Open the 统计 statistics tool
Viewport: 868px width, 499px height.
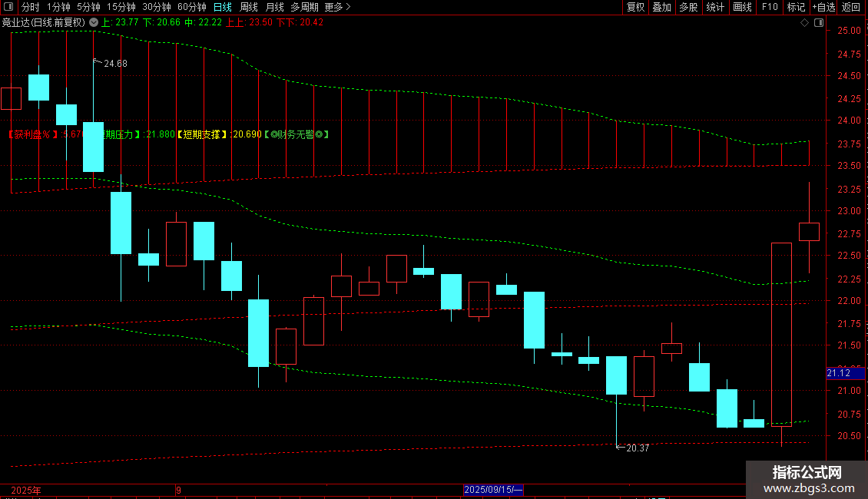(715, 7)
